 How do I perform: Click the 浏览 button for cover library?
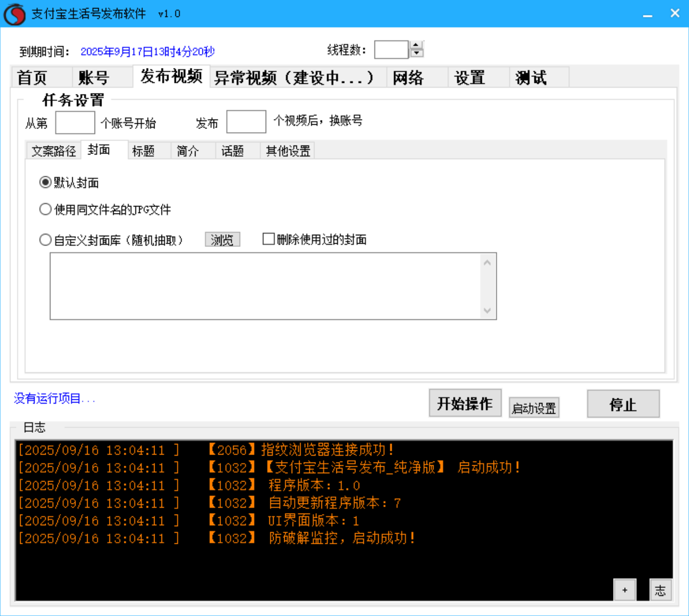(x=222, y=239)
